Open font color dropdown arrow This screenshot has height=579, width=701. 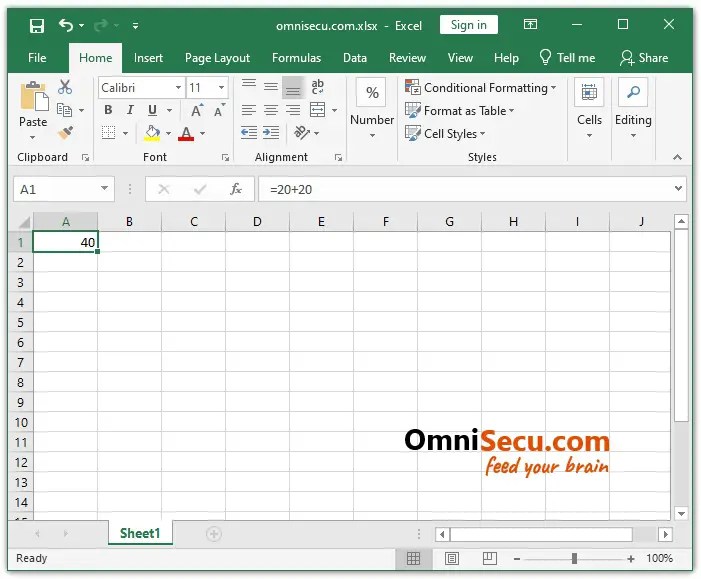203,133
